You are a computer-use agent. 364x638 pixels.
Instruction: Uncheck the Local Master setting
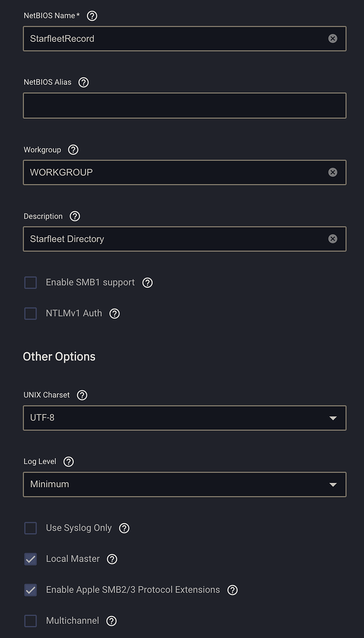click(x=30, y=559)
